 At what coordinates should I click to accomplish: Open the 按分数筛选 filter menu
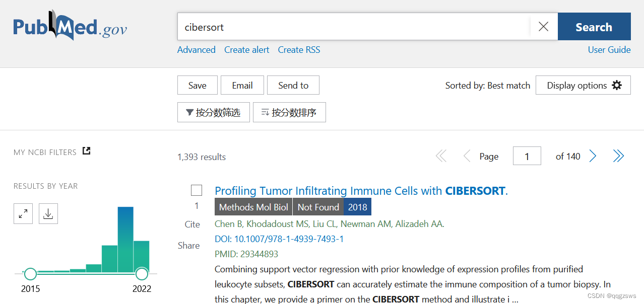(213, 112)
